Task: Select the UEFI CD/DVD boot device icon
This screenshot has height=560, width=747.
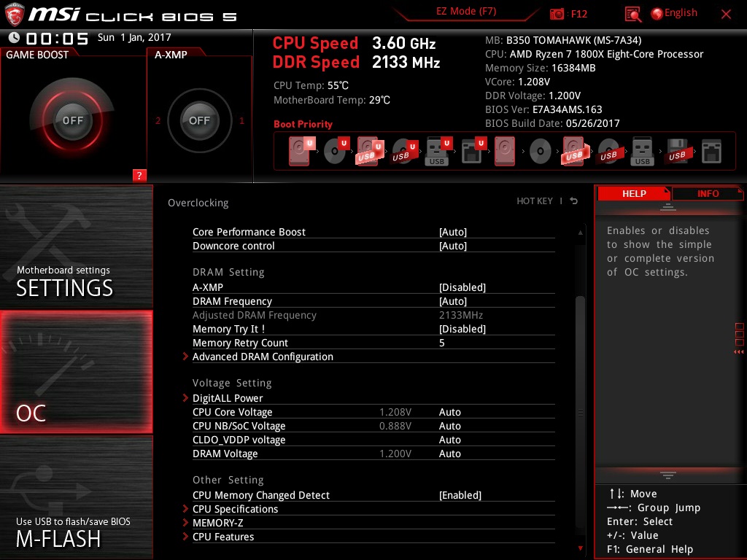Action: click(336, 151)
